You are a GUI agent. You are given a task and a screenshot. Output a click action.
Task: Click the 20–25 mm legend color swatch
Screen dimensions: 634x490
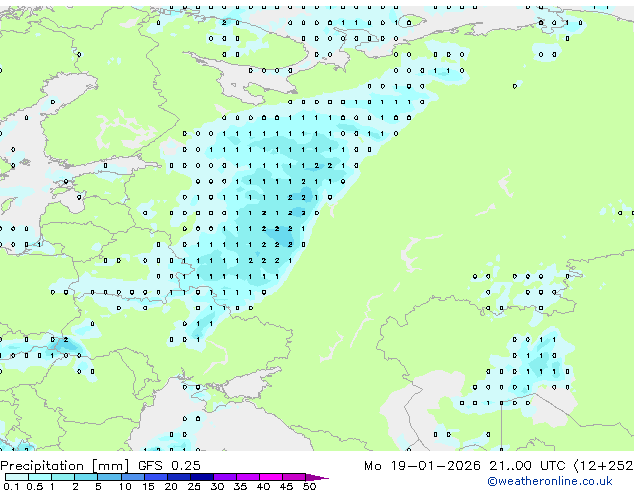point(179,477)
